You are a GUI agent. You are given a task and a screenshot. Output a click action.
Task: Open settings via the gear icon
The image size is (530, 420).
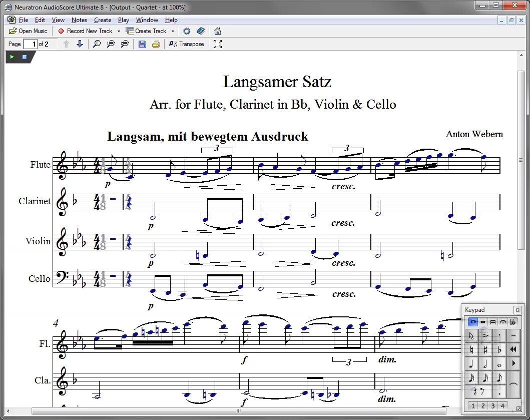187,31
